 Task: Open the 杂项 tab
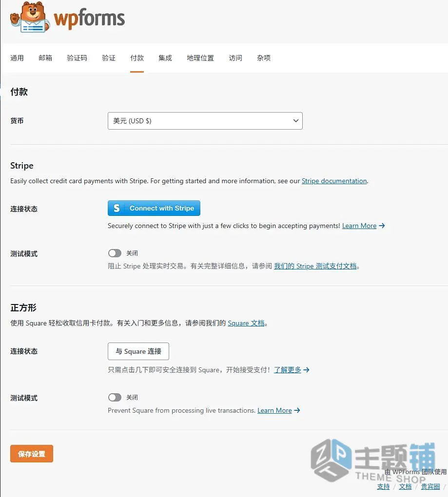pyautogui.click(x=264, y=58)
